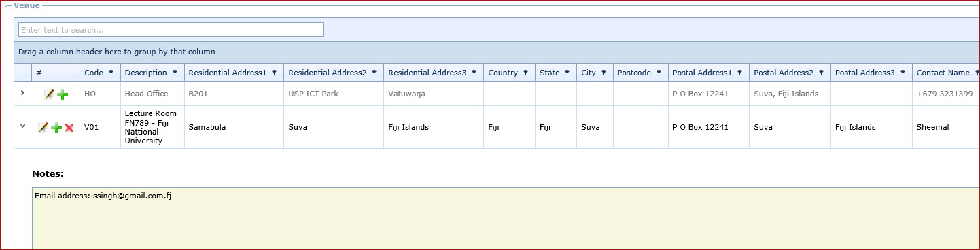Sort by Residential Address2 column header
The height and width of the screenshot is (250, 980).
point(327,73)
